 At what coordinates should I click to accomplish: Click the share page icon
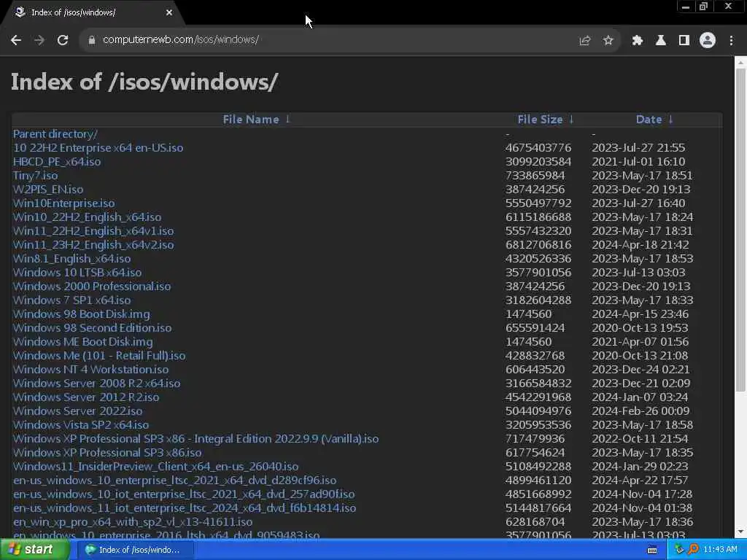point(584,41)
